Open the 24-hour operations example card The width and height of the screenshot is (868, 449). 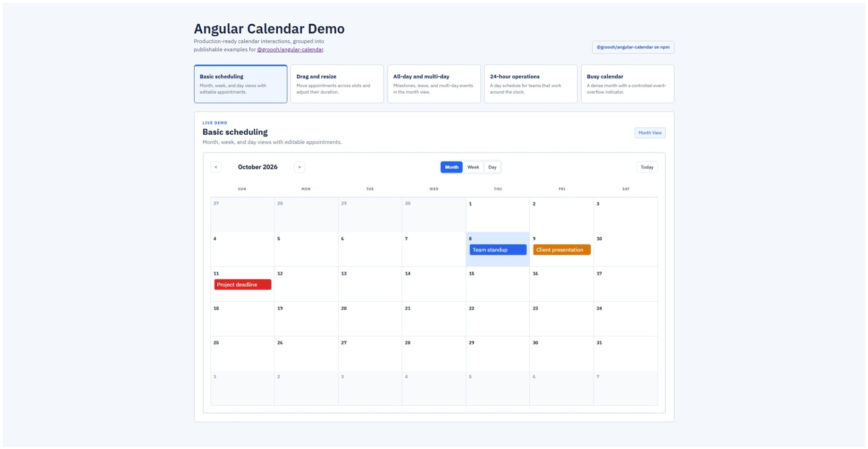[x=531, y=84]
